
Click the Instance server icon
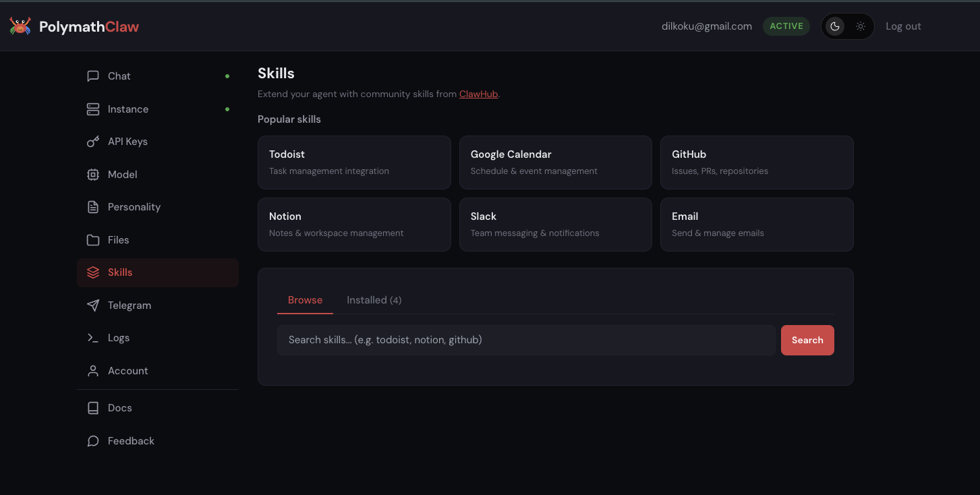pyautogui.click(x=93, y=109)
